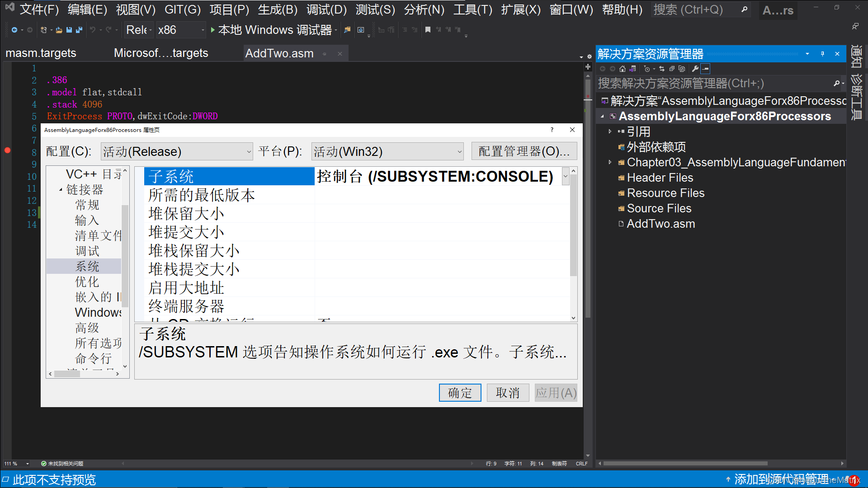
Task: Click 配置管理器(O)... button
Action: (524, 151)
